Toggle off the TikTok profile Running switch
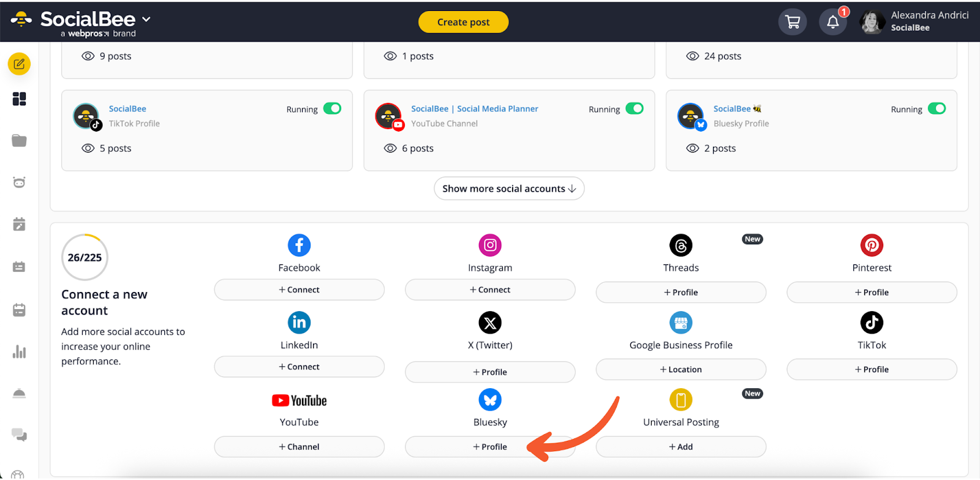This screenshot has height=480, width=980. (x=332, y=109)
